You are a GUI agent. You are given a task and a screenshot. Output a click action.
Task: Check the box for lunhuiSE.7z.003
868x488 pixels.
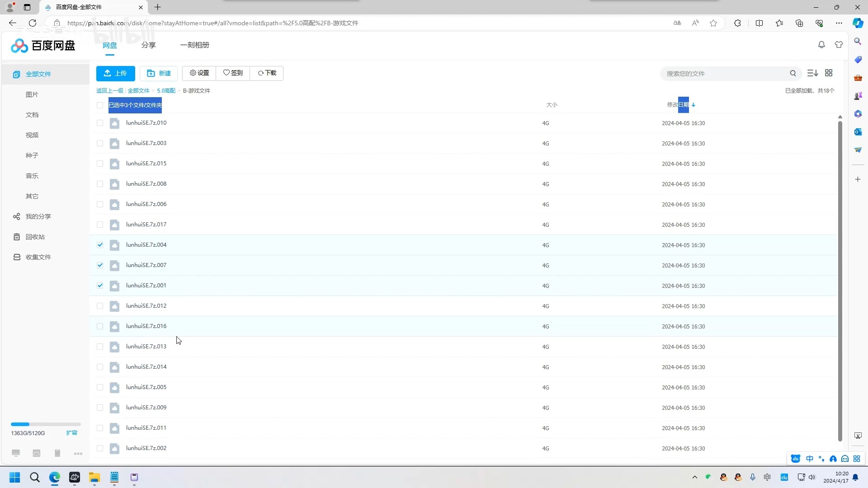click(100, 143)
